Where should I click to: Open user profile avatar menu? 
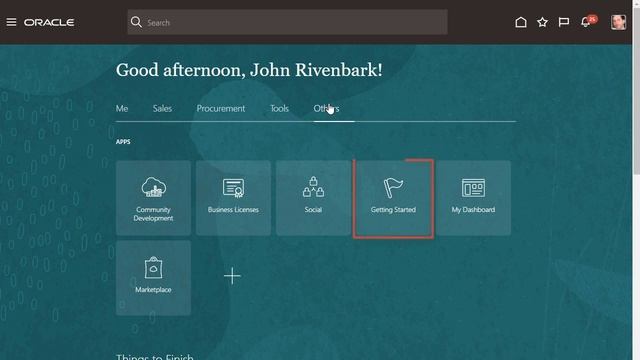click(618, 22)
